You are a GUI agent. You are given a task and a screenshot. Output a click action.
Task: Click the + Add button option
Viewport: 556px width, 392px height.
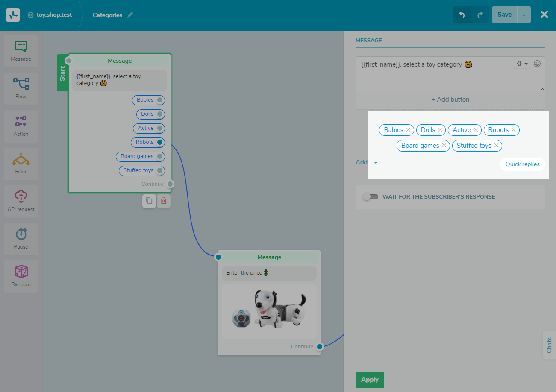point(450,99)
